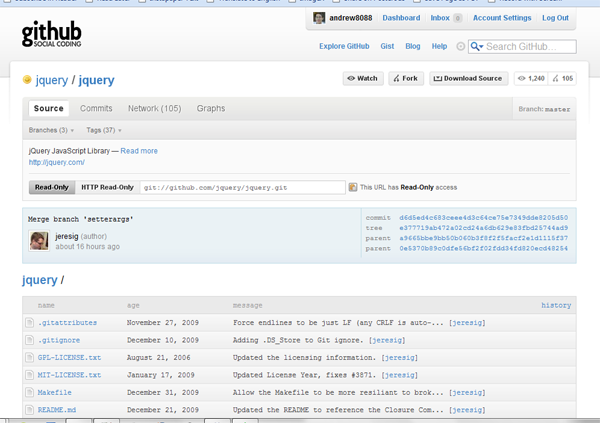Open Explore GitHub
Image resolution: width=600 pixels, height=423 pixels.
point(344,46)
